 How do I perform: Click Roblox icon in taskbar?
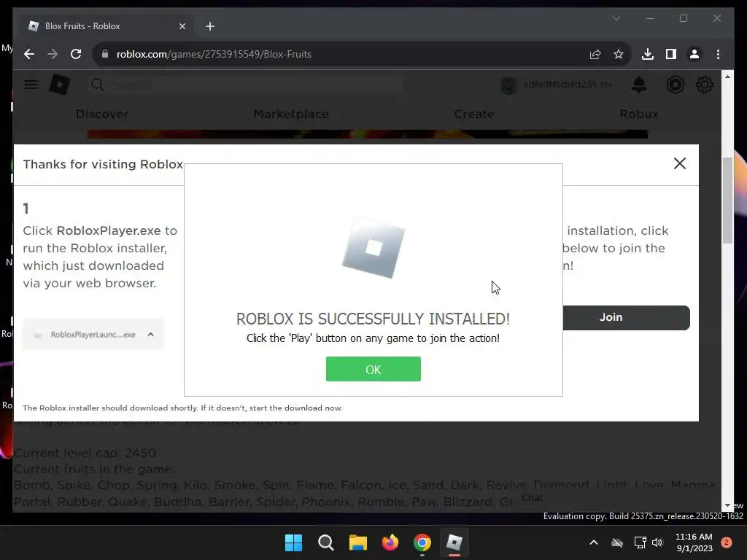(x=454, y=542)
